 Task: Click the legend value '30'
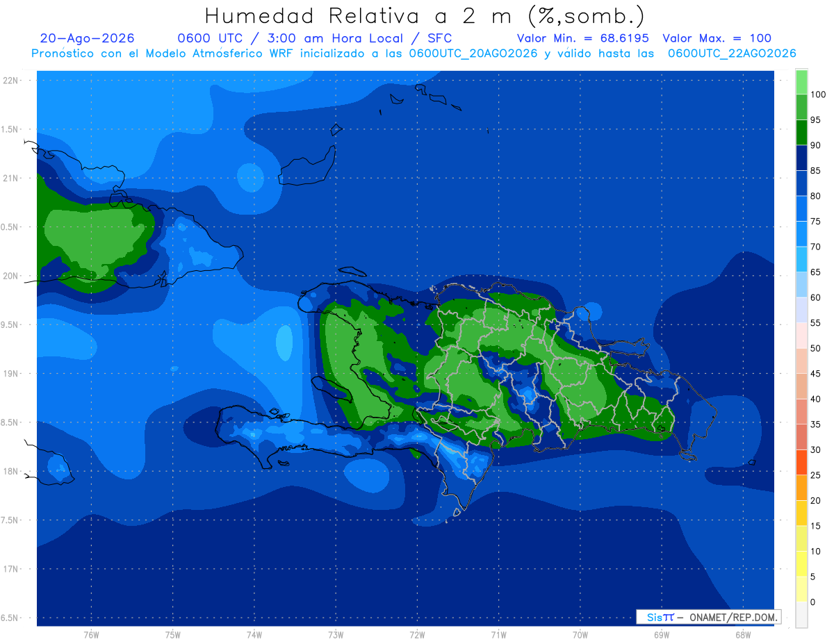[x=815, y=449]
